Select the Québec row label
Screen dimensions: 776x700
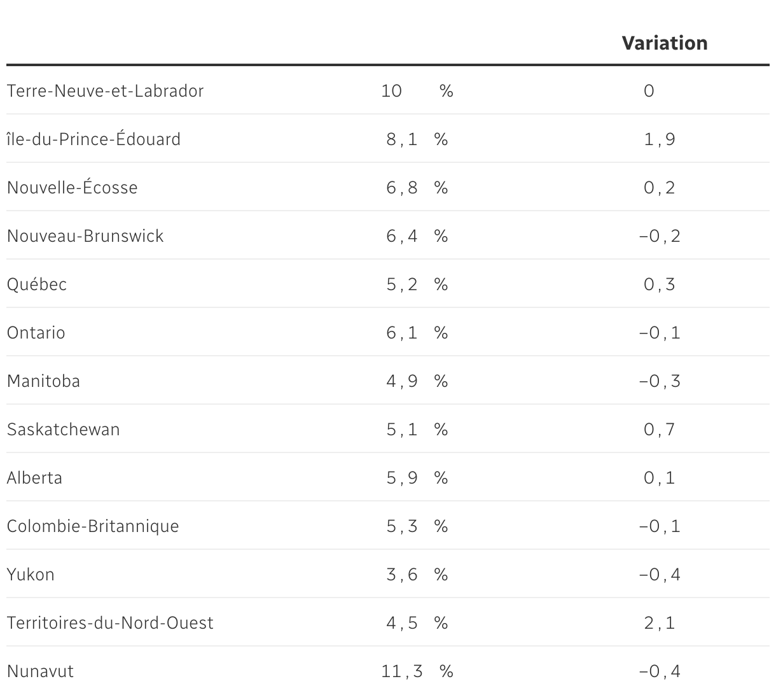37,284
